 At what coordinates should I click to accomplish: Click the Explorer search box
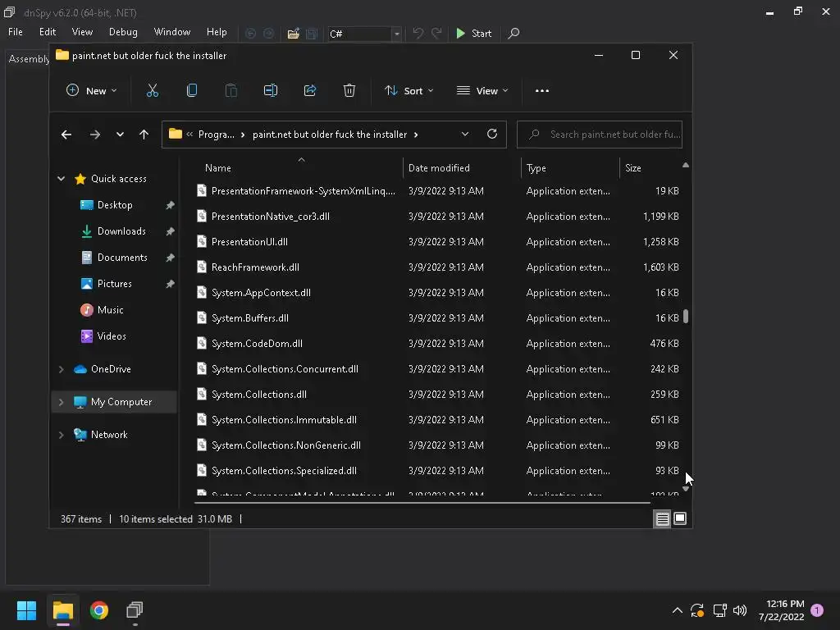(x=600, y=135)
